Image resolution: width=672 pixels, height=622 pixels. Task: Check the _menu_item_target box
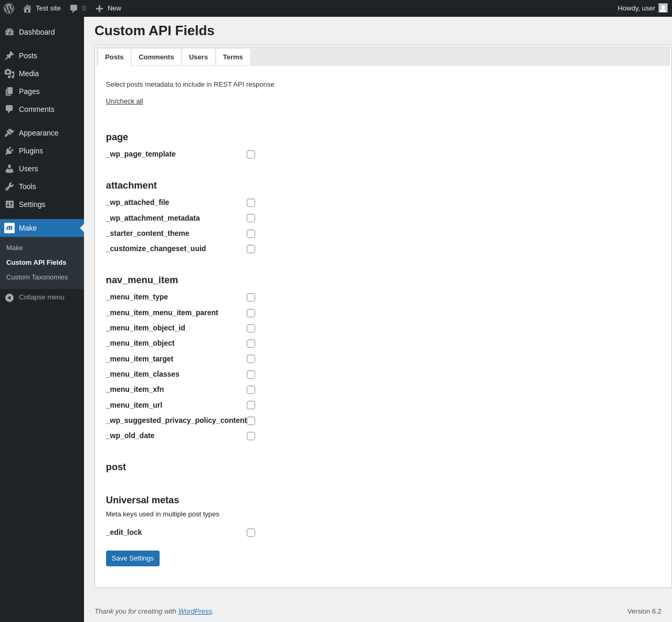point(251,359)
